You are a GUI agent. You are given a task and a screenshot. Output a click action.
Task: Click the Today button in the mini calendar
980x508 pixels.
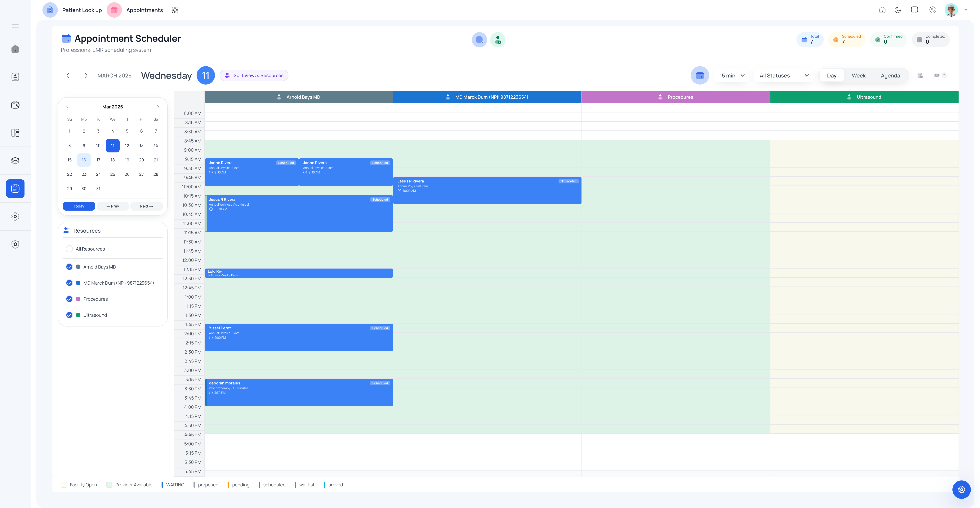pos(79,206)
